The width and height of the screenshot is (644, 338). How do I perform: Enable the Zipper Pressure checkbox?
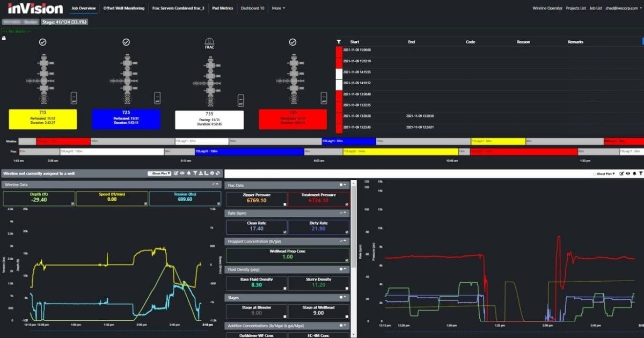(x=284, y=204)
